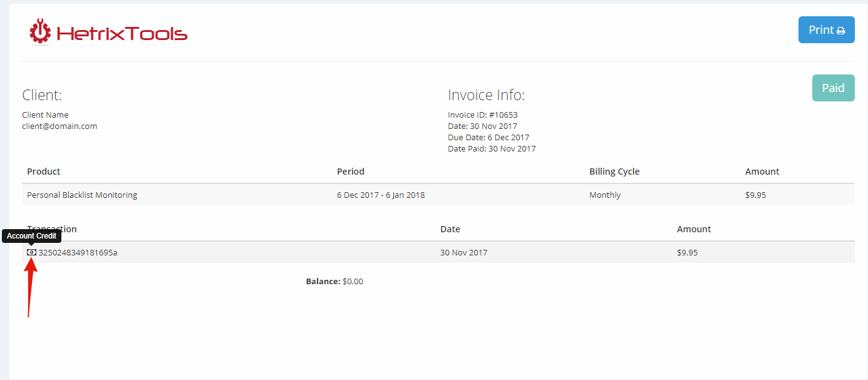Viewport: 868px width, 380px height.
Task: Click the Date header in the transaction table
Action: [450, 229]
